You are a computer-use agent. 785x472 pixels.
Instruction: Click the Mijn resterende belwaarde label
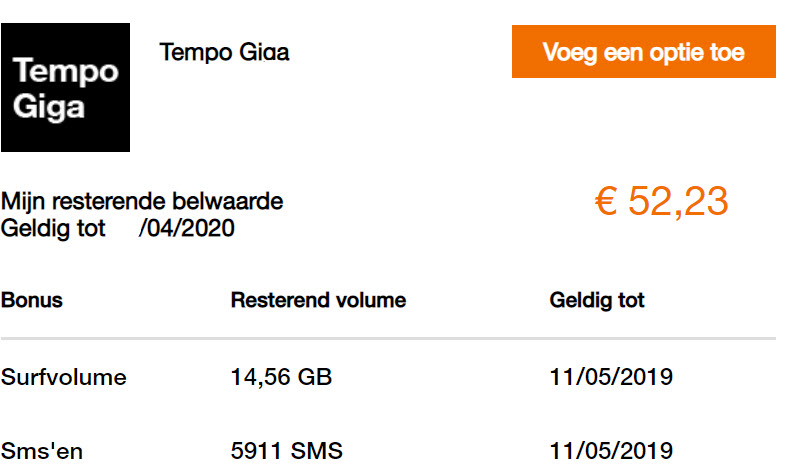[x=142, y=202]
